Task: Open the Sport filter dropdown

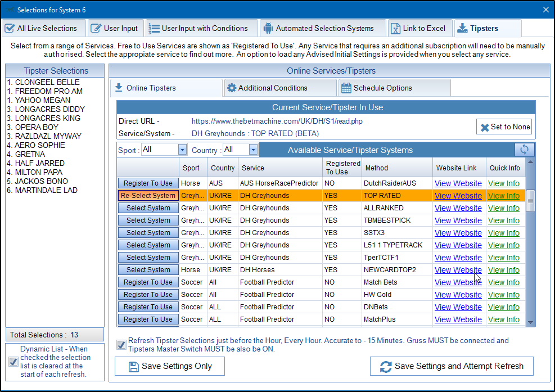Action: [182, 150]
